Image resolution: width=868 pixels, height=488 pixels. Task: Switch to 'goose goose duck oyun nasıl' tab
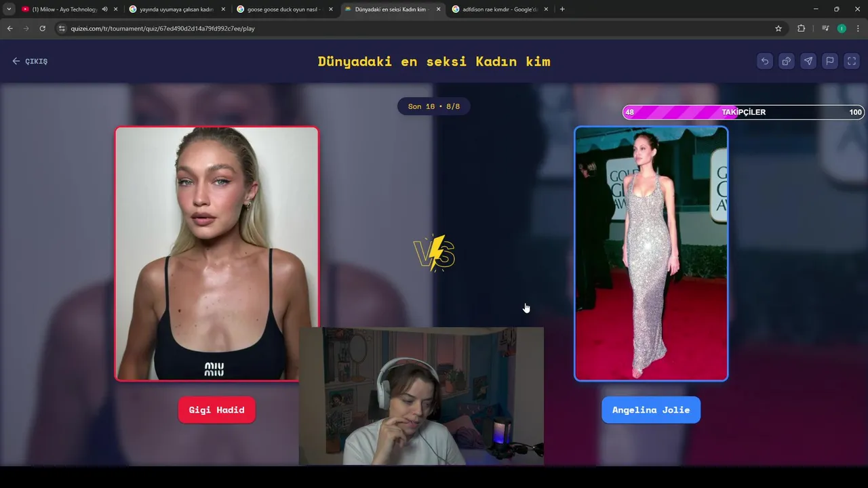[283, 9]
